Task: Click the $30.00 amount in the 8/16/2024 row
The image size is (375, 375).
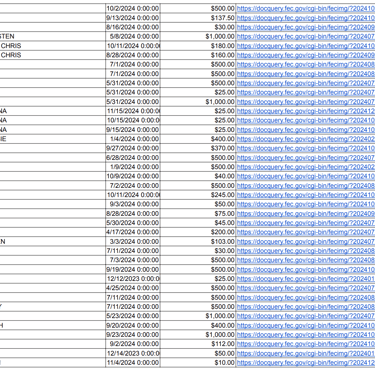Action: pos(198,27)
